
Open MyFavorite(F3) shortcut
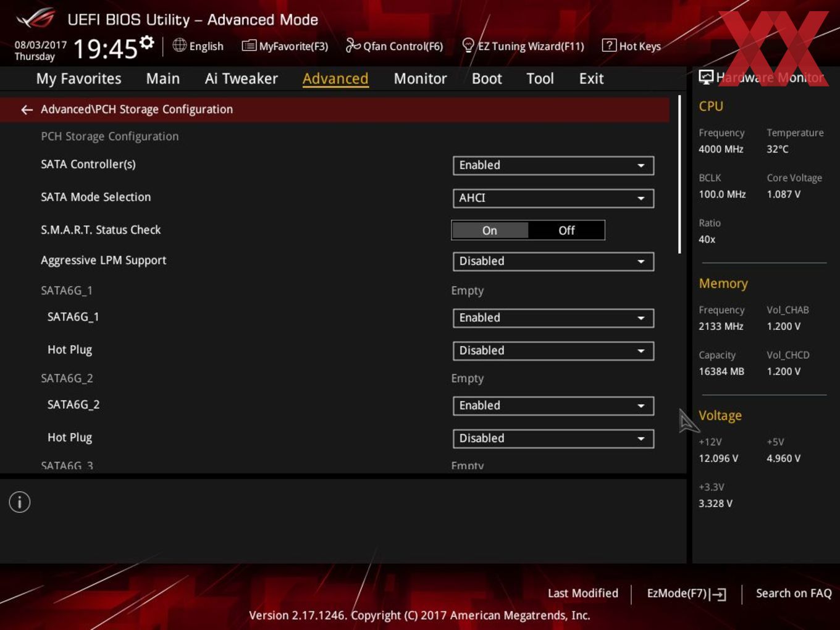[285, 46]
